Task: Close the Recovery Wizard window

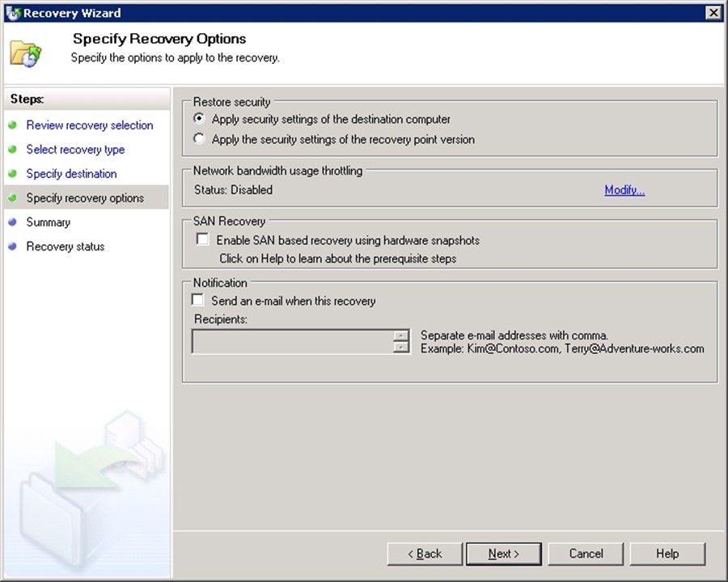Action: click(713, 12)
